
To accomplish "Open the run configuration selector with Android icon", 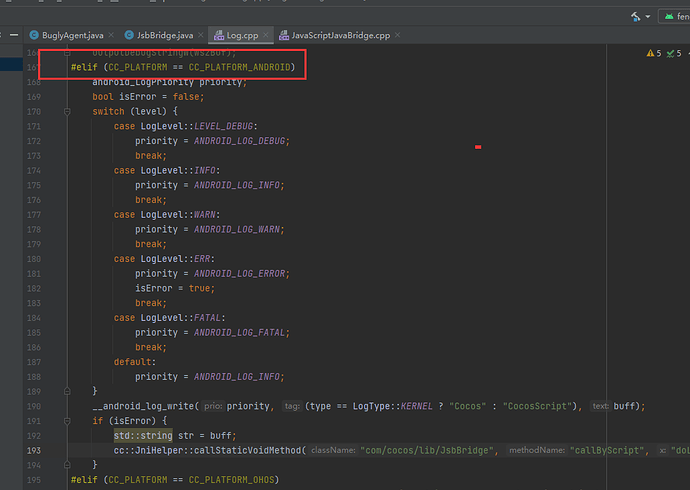I will 674,17.
